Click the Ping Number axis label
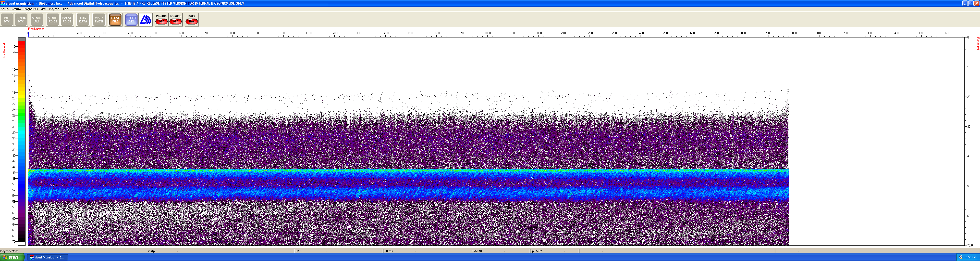 (36, 29)
